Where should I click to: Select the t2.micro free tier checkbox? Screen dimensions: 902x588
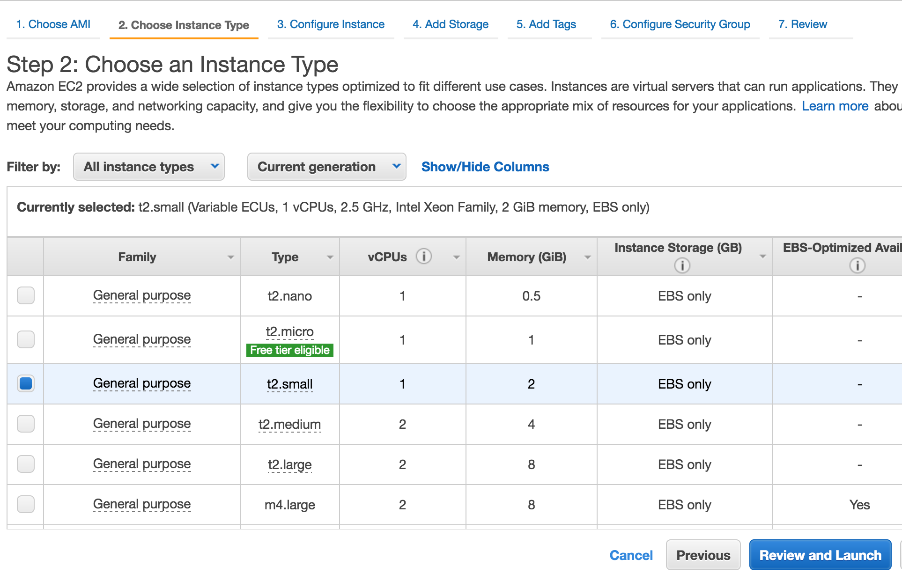pos(26,339)
